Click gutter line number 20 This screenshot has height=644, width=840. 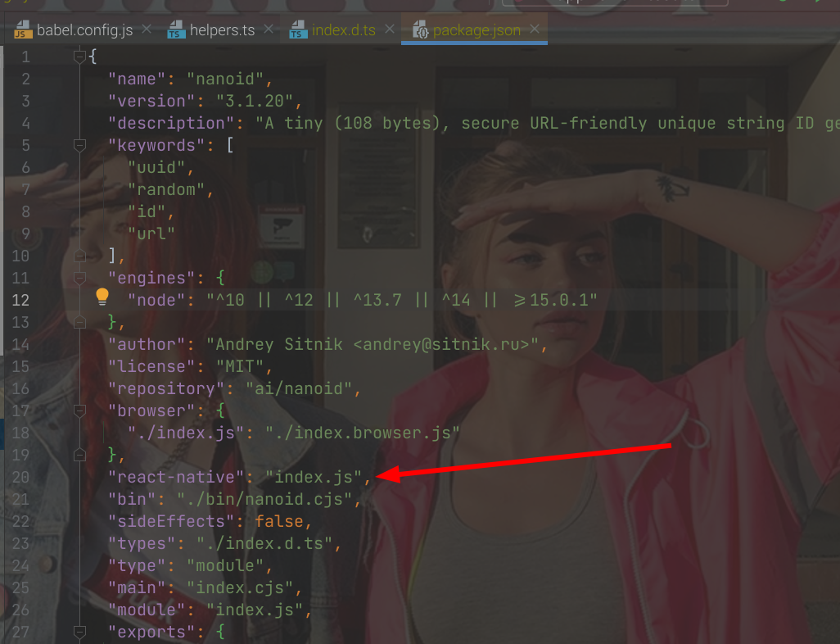tap(20, 477)
